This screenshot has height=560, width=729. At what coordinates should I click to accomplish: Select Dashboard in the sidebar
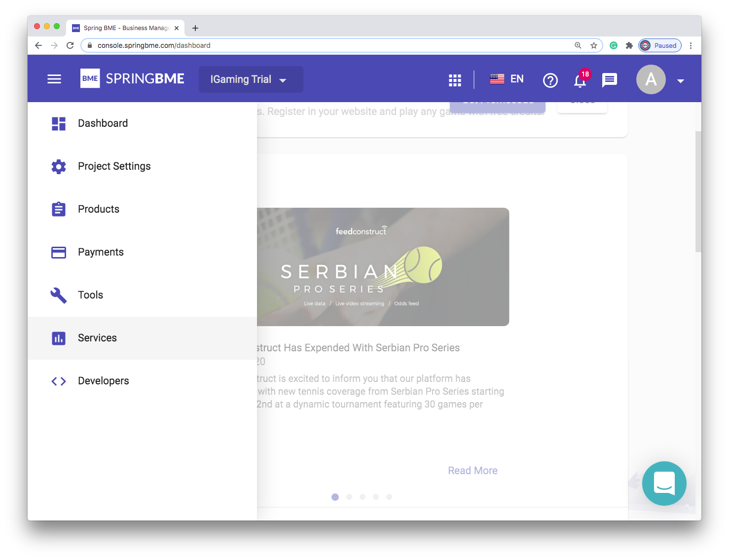click(x=103, y=123)
